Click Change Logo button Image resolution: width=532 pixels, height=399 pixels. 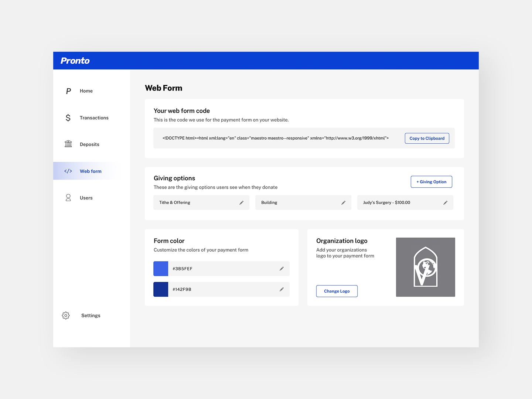coord(337,291)
